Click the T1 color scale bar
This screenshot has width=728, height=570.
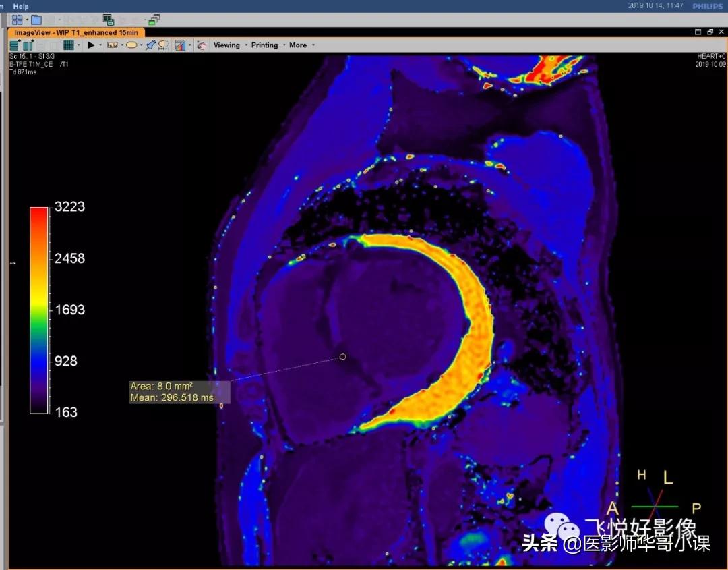point(39,310)
